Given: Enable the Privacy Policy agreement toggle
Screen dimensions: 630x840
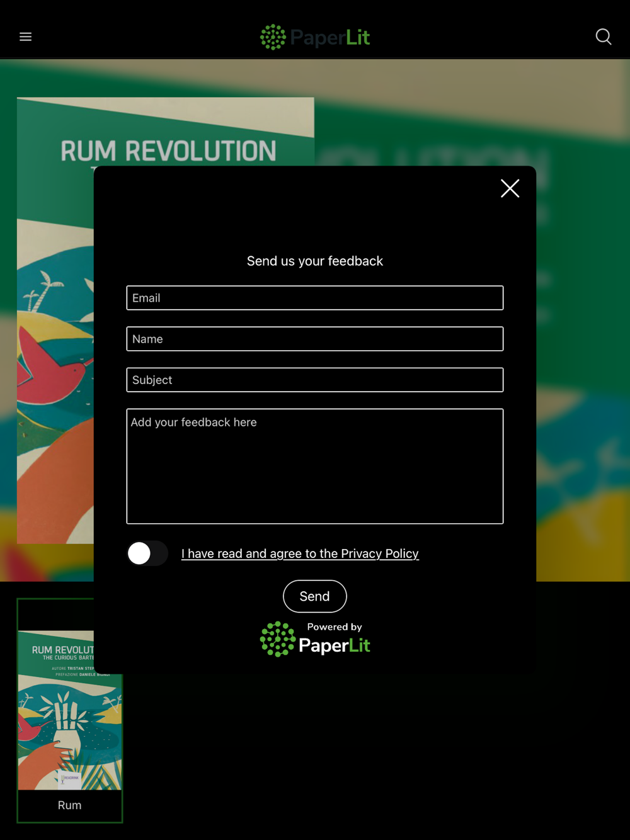Looking at the screenshot, I should [x=147, y=553].
